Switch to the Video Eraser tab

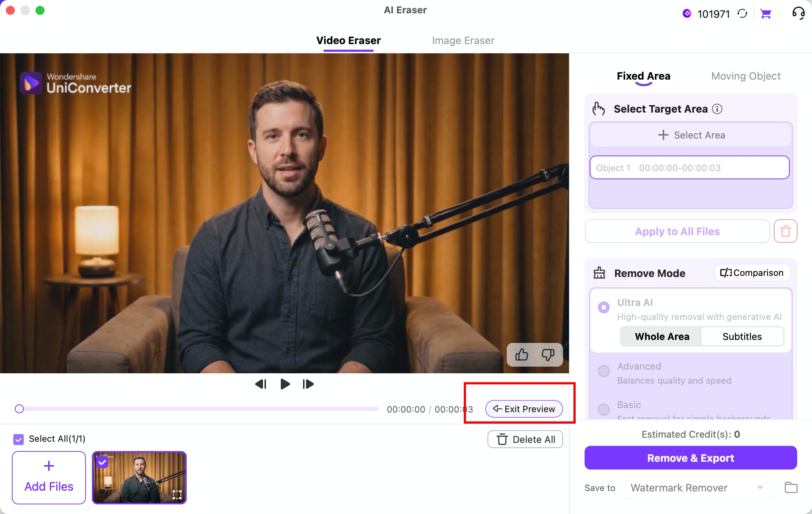pyautogui.click(x=348, y=40)
